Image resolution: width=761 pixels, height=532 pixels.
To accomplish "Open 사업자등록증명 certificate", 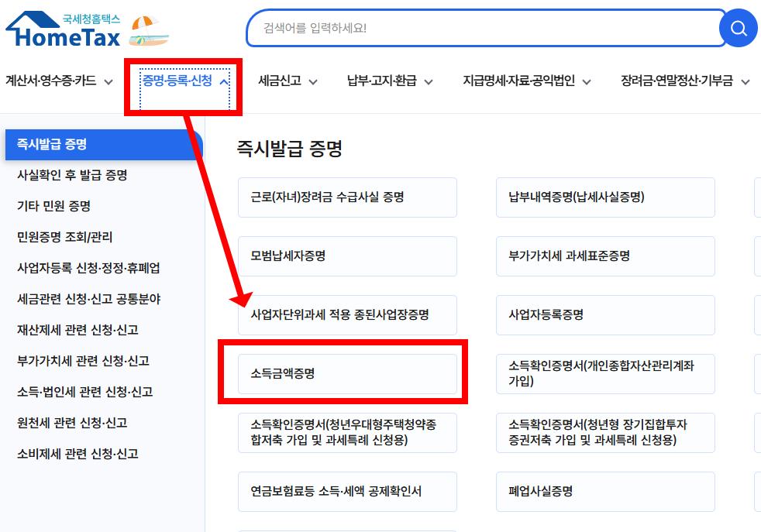I will [605, 315].
